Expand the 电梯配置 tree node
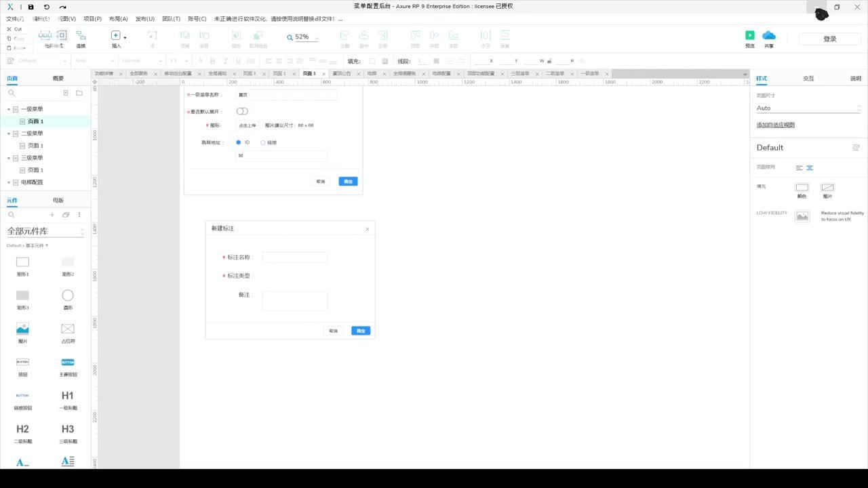868x488 pixels. coord(9,182)
